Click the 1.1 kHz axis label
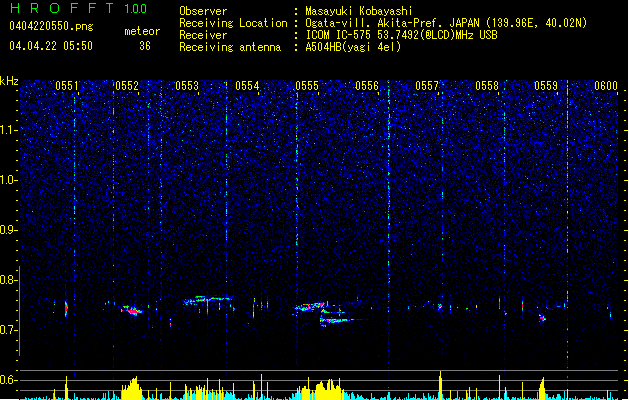The width and height of the screenshot is (629, 400). coord(9,130)
